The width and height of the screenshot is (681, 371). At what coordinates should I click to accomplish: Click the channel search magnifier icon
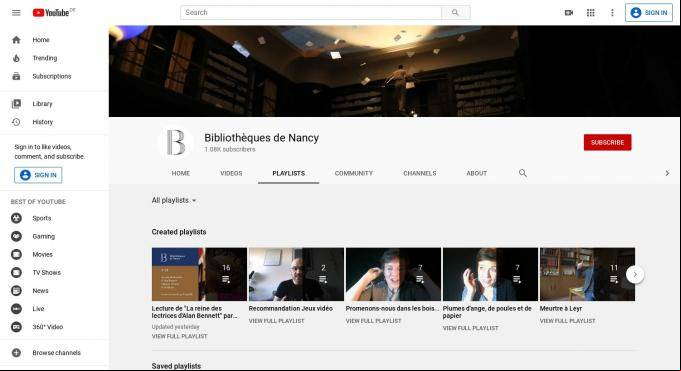tap(523, 173)
